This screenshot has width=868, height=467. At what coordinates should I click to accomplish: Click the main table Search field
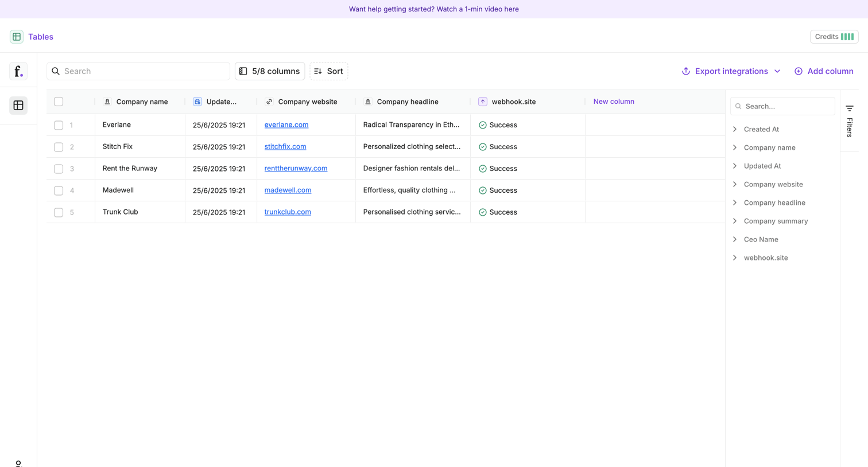click(x=138, y=71)
